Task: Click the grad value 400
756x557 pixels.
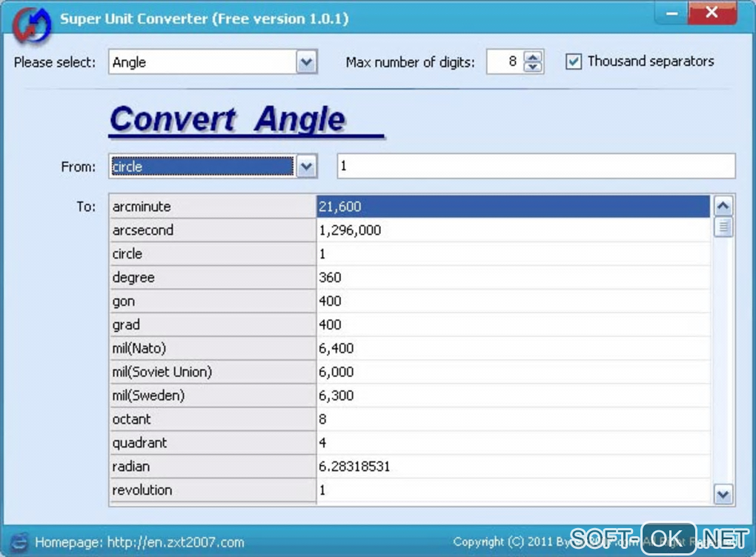Action: (x=514, y=324)
